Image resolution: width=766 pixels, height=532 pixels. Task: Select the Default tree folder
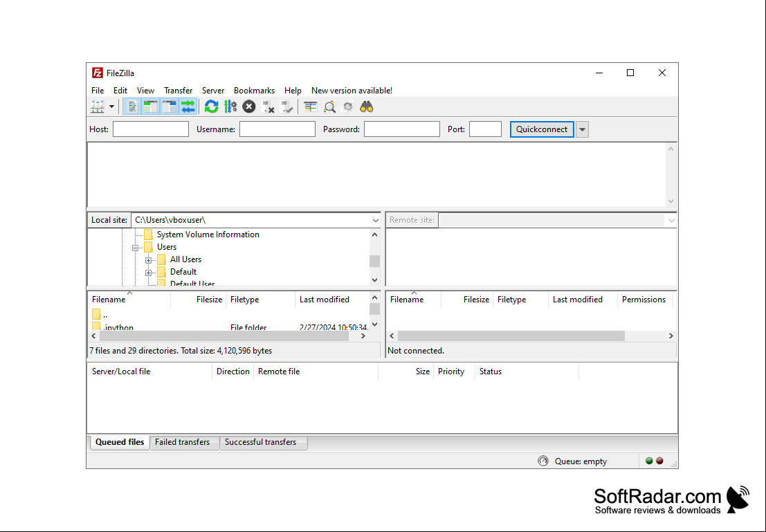click(x=183, y=272)
